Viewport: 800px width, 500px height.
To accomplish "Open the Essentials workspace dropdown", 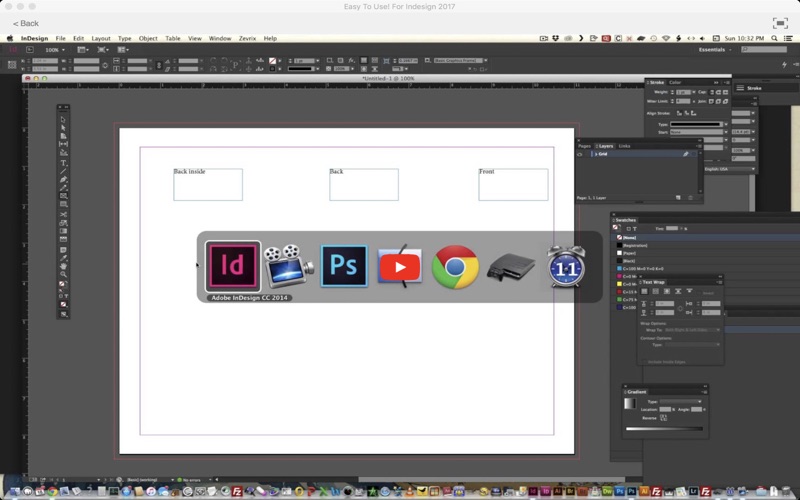I will [715, 49].
